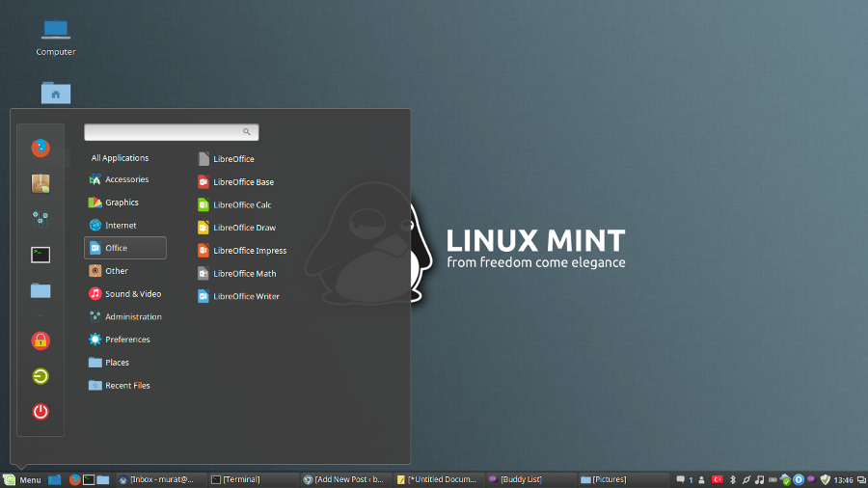The image size is (868, 488).
Task: Launch LibreOffice Base
Action: coord(236,182)
